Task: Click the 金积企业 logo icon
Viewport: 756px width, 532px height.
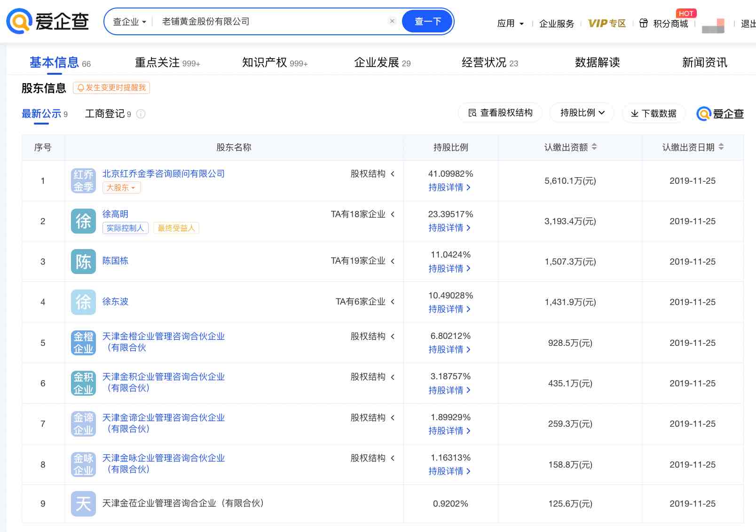Action: [x=83, y=383]
